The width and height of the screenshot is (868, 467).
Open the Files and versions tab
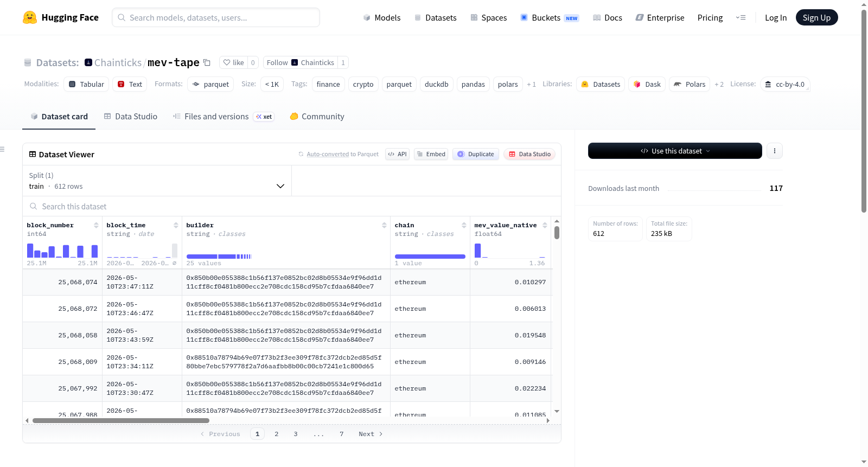(223, 117)
